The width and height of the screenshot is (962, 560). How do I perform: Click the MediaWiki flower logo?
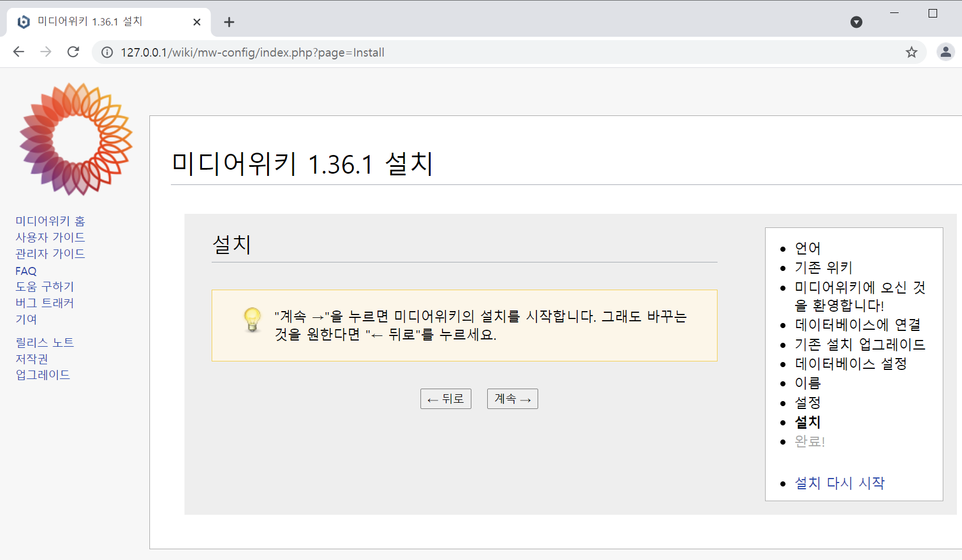(76, 139)
